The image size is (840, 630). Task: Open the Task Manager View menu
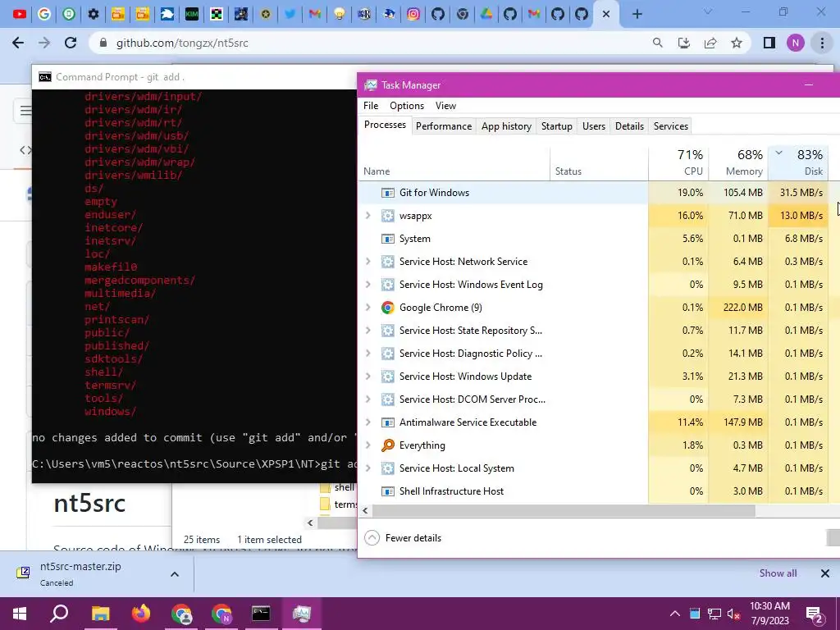pos(445,106)
